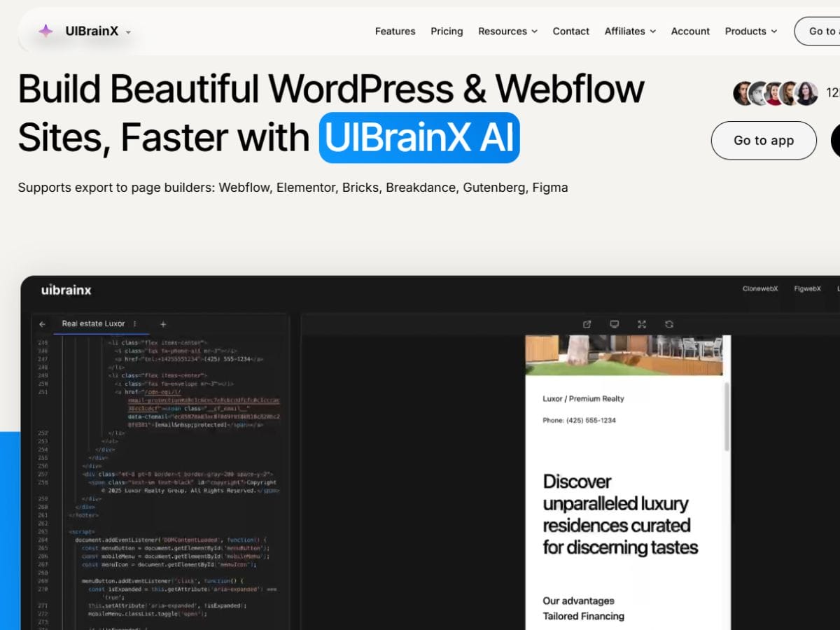Add a new tab with plus icon
The width and height of the screenshot is (840, 630).
[163, 324]
